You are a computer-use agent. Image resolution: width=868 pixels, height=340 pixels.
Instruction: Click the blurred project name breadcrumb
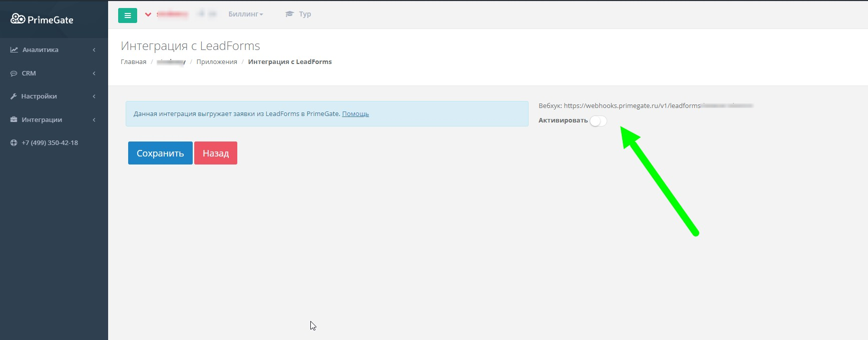171,61
